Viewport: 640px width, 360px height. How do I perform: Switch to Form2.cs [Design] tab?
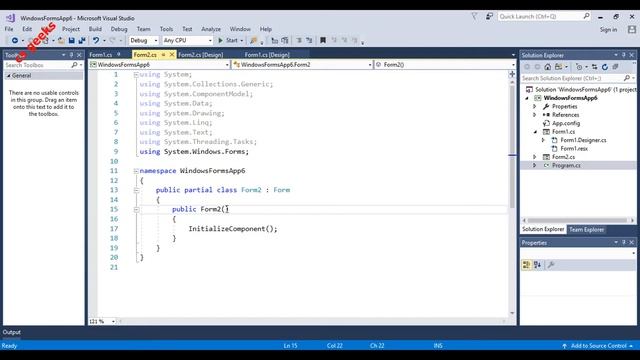pyautogui.click(x=201, y=55)
